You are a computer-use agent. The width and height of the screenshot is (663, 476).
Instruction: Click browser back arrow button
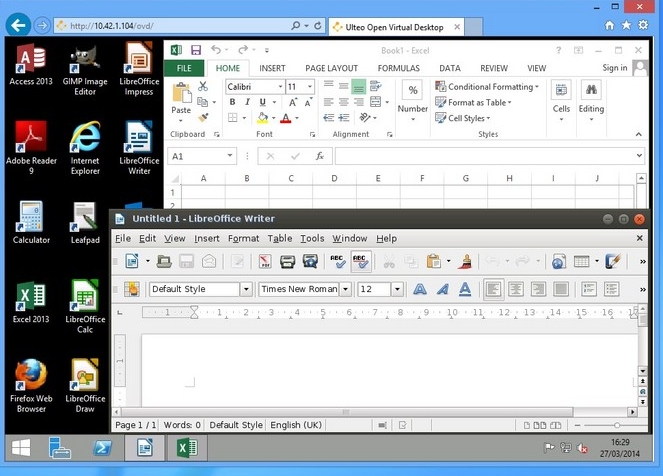pyautogui.click(x=18, y=25)
